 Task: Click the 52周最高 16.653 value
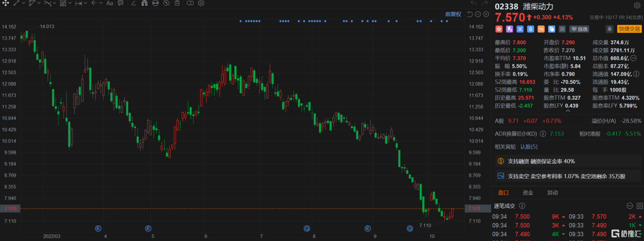(526, 82)
